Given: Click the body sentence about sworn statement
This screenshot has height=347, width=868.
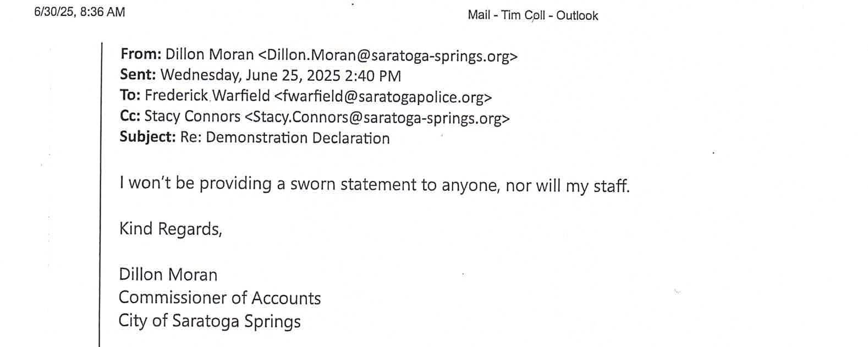Looking at the screenshot, I should pos(374,184).
